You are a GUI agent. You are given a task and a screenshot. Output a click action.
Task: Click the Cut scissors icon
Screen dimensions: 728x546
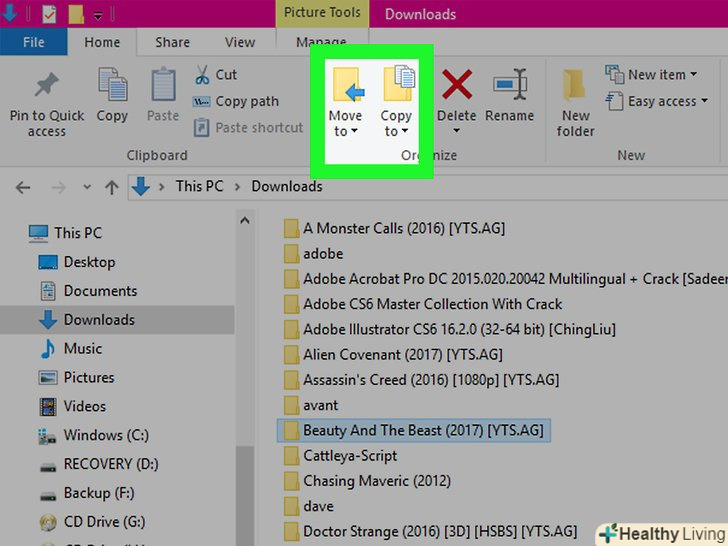coord(202,75)
